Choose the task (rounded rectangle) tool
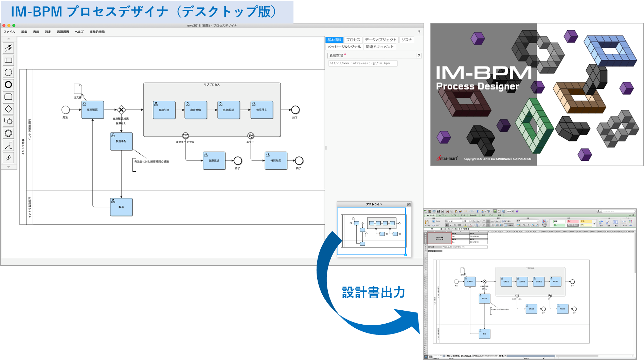This screenshot has width=644, height=360. [8, 97]
